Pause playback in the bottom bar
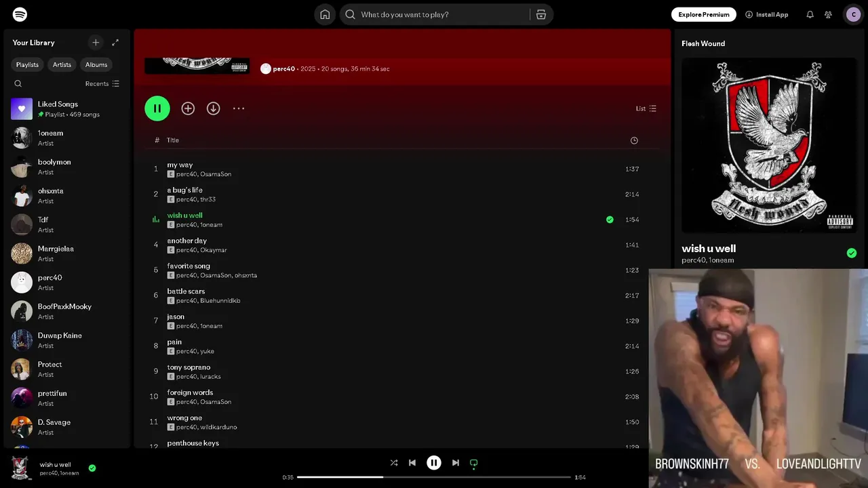The height and width of the screenshot is (488, 868). click(x=434, y=463)
